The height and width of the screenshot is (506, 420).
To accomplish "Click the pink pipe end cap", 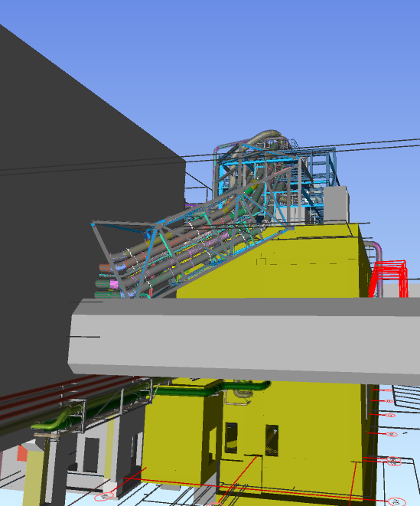I will 114,284.
